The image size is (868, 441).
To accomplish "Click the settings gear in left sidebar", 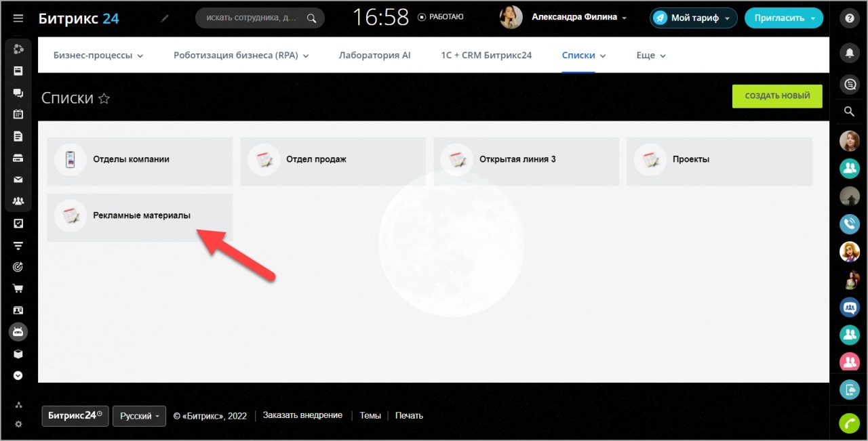I will click(x=18, y=424).
